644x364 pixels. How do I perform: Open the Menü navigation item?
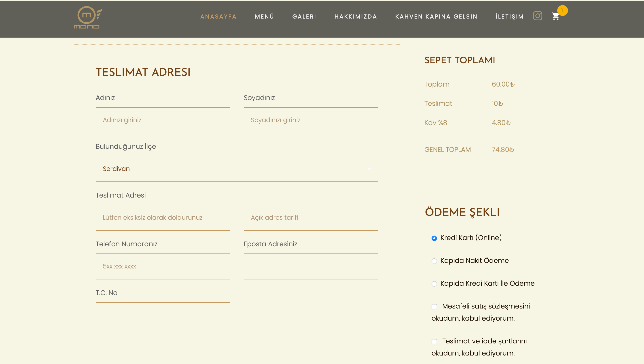[x=264, y=17]
